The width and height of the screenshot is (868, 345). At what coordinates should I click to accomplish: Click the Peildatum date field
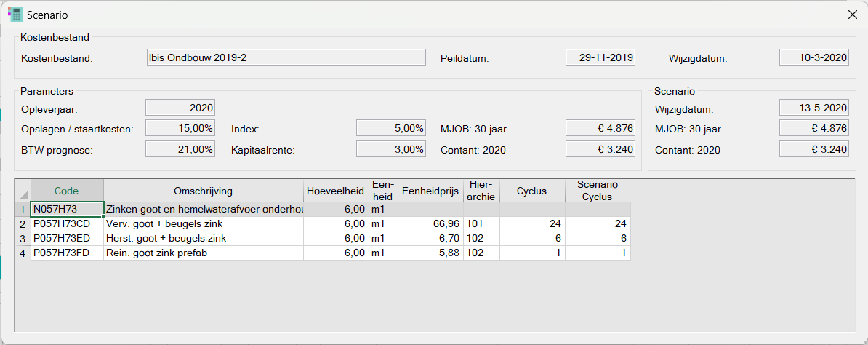click(x=600, y=57)
